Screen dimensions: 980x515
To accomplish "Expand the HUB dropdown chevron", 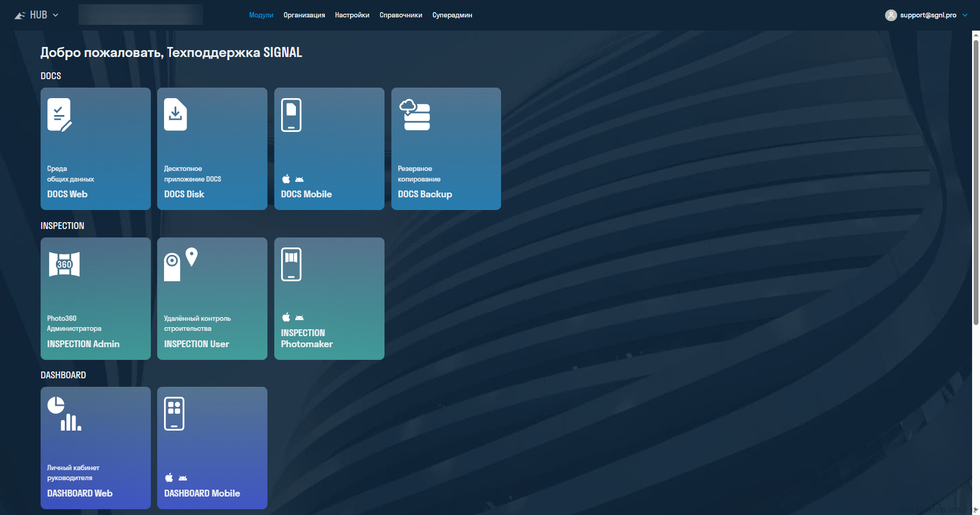I will click(55, 15).
